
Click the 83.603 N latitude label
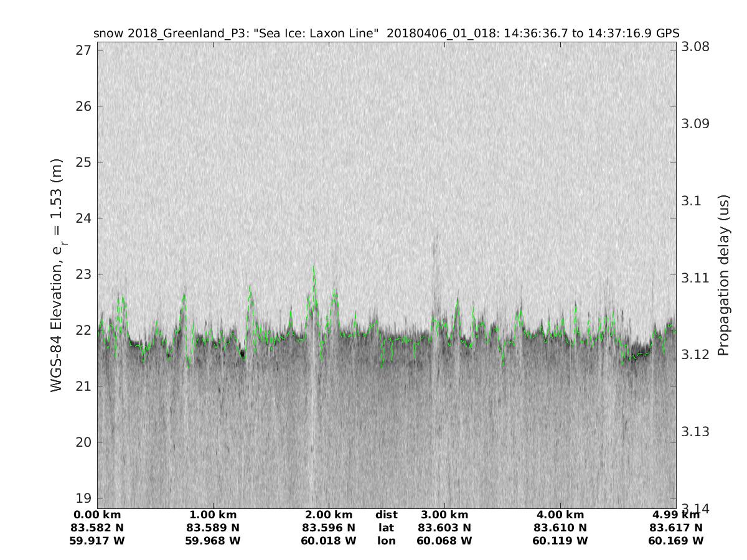(444, 528)
